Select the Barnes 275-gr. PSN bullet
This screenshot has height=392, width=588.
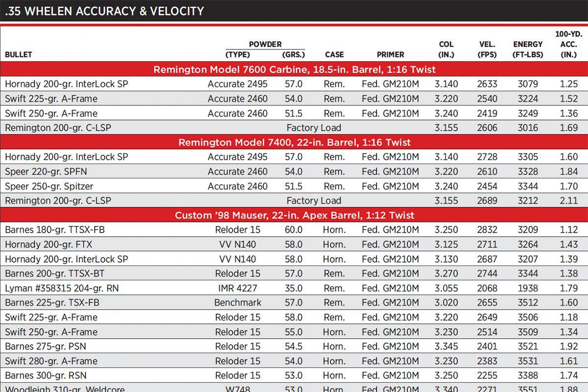46,346
